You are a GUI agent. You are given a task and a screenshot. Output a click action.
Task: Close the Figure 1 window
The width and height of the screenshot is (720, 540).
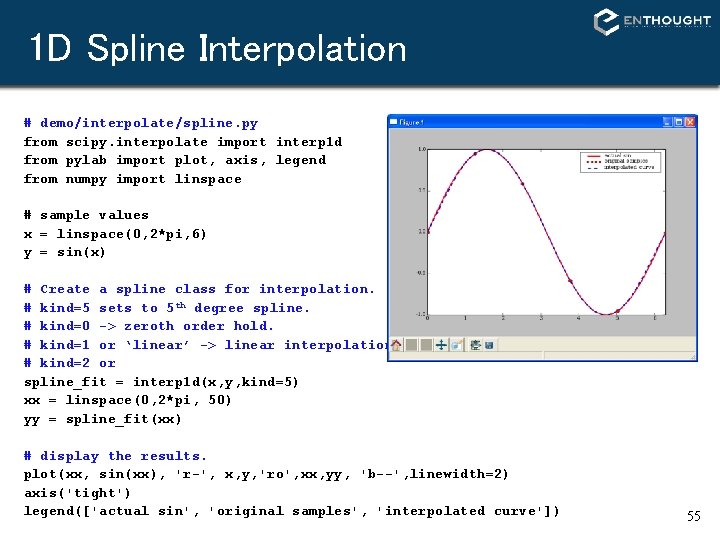[x=690, y=122]
